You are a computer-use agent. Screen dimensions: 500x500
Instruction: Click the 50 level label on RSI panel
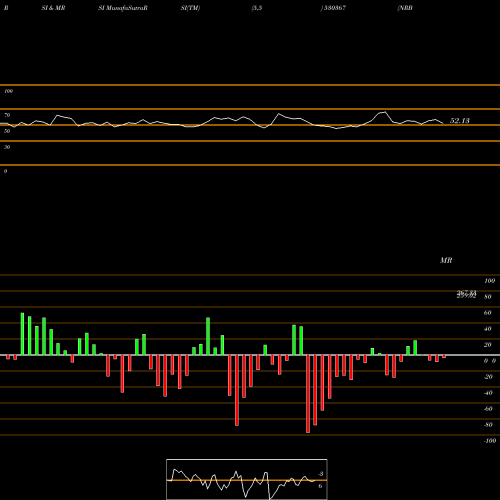[7, 131]
